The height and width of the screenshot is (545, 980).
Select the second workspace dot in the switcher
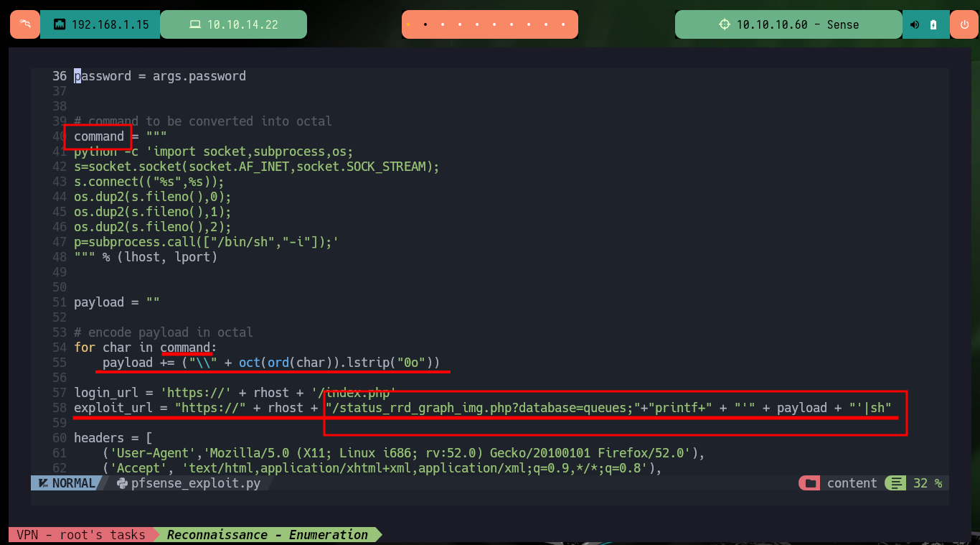[x=426, y=24]
